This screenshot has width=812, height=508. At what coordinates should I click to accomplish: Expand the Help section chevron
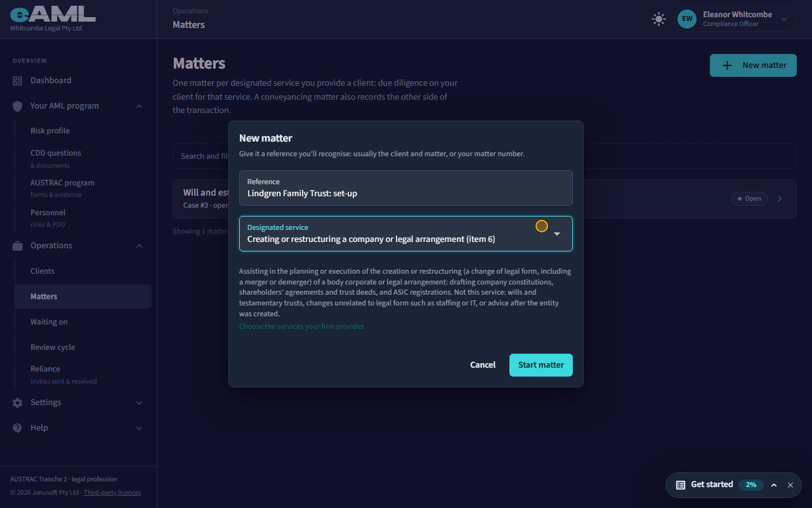coord(140,428)
